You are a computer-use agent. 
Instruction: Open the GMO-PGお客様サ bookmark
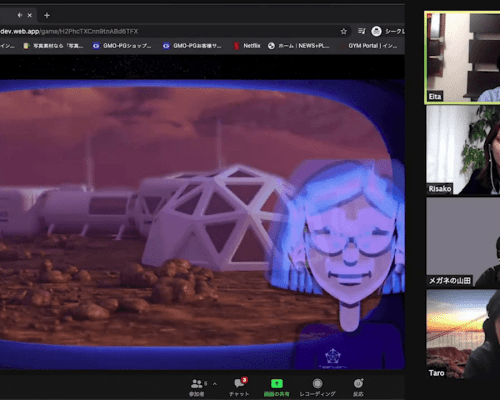pyautogui.click(x=192, y=46)
